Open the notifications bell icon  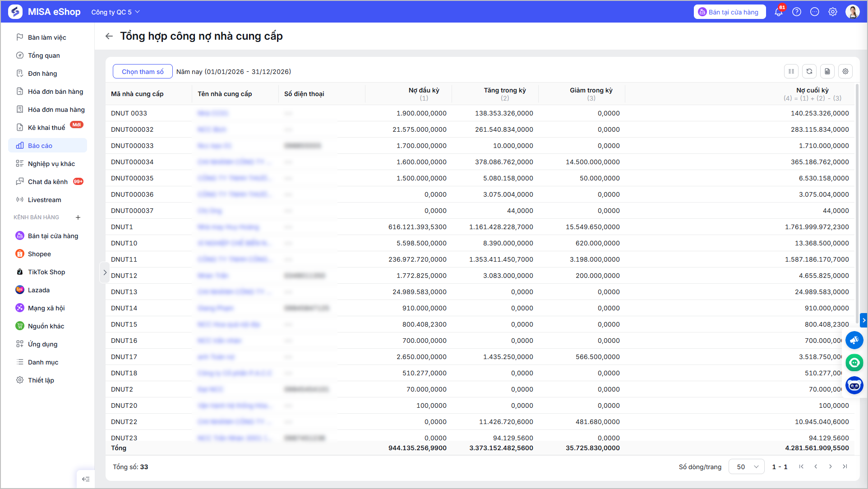pyautogui.click(x=779, y=12)
